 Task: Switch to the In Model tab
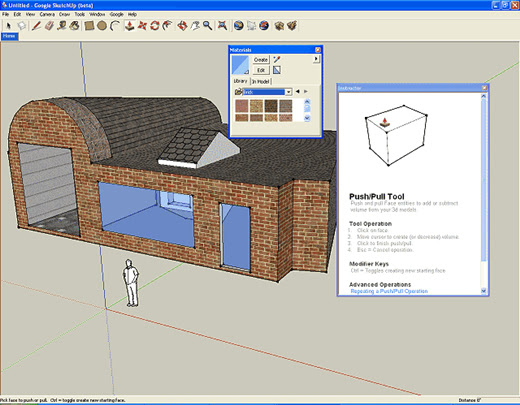click(260, 81)
